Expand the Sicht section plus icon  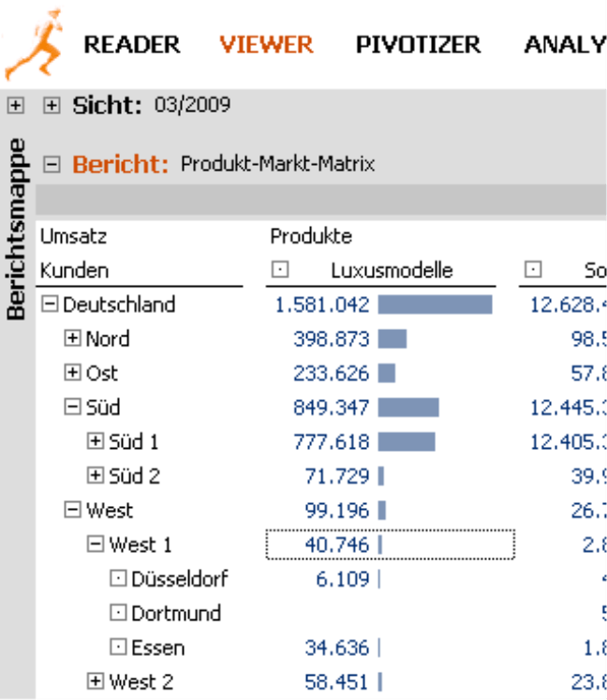coord(52,106)
